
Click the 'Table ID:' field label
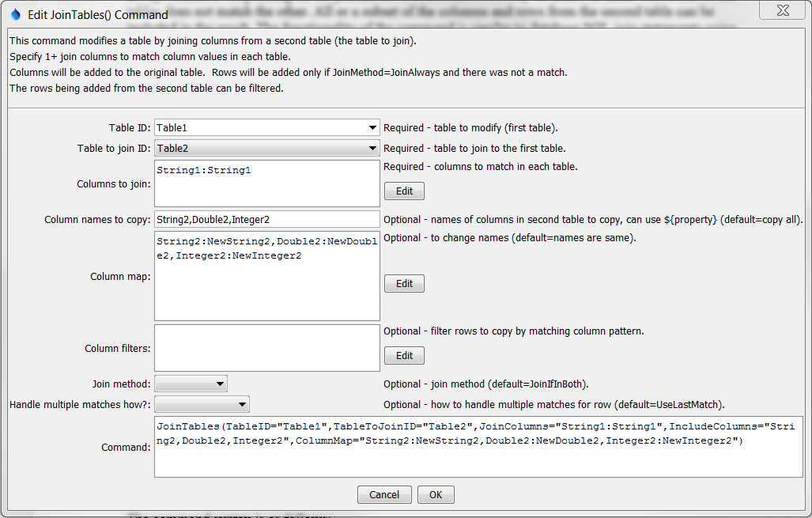[x=130, y=128]
